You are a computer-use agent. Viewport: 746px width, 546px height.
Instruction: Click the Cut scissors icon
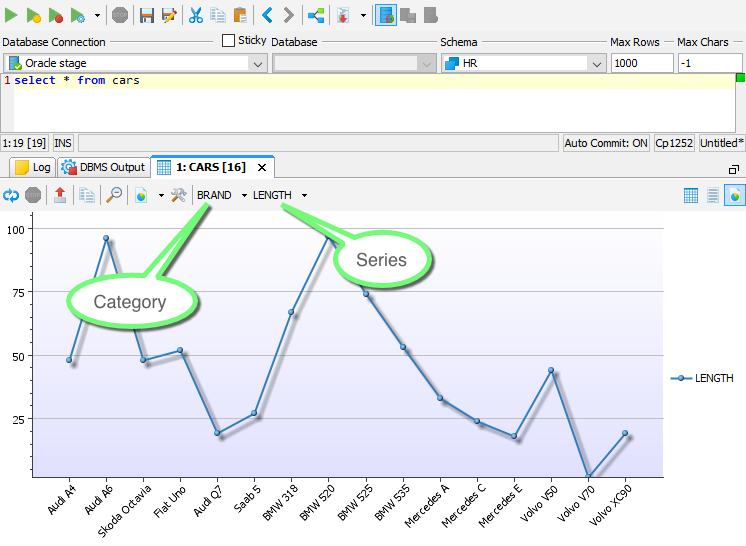[195, 15]
